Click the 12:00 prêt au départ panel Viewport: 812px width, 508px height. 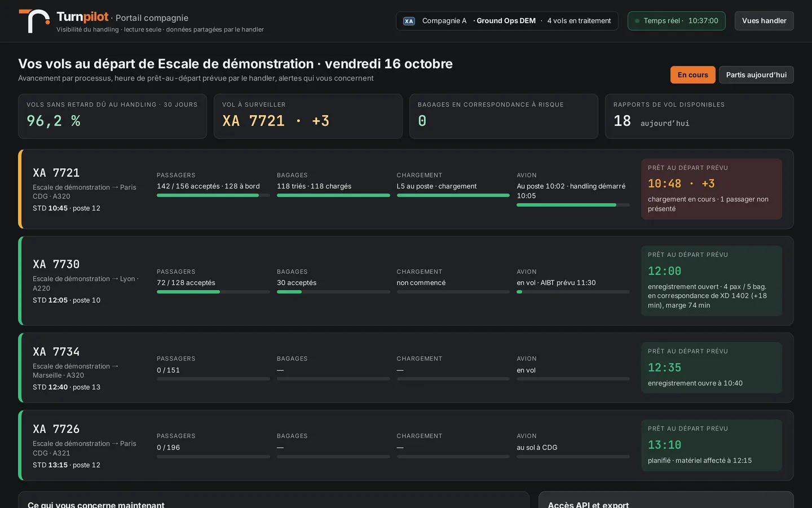click(x=712, y=281)
